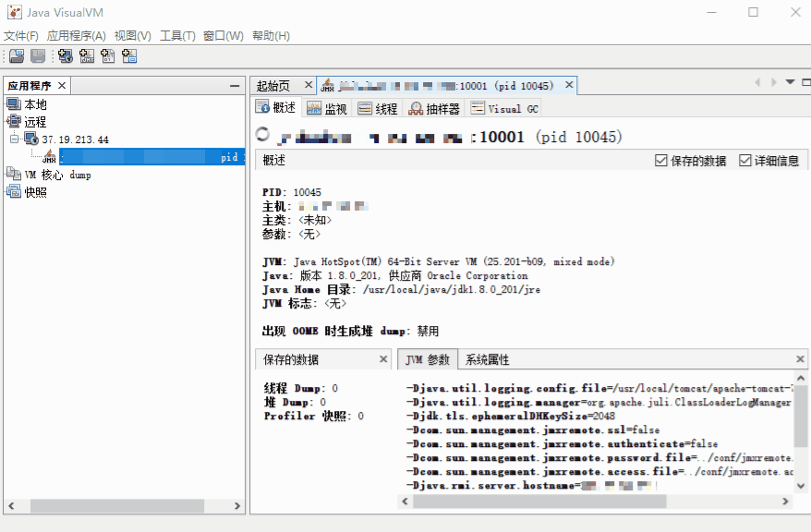Uncheck the 保存的数据 checkbox

(661, 161)
